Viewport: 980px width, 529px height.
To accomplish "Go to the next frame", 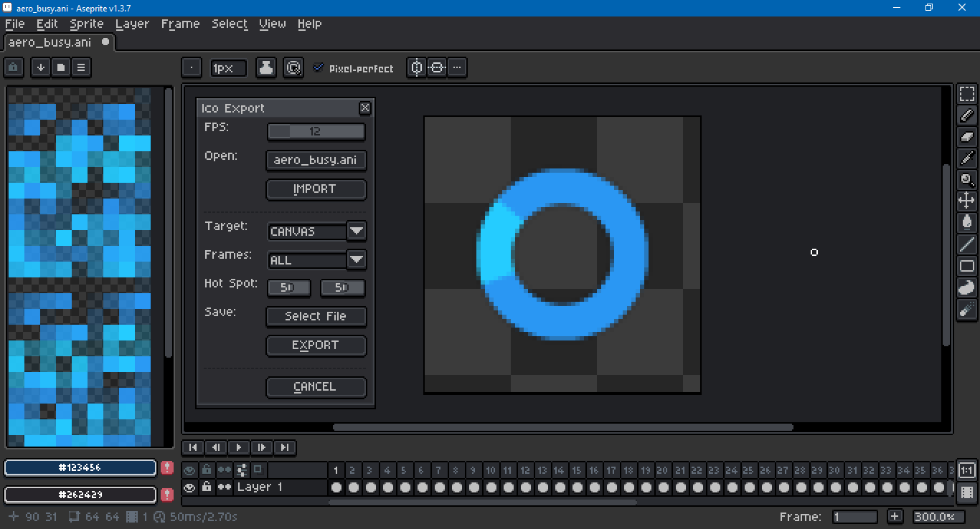I will (262, 447).
